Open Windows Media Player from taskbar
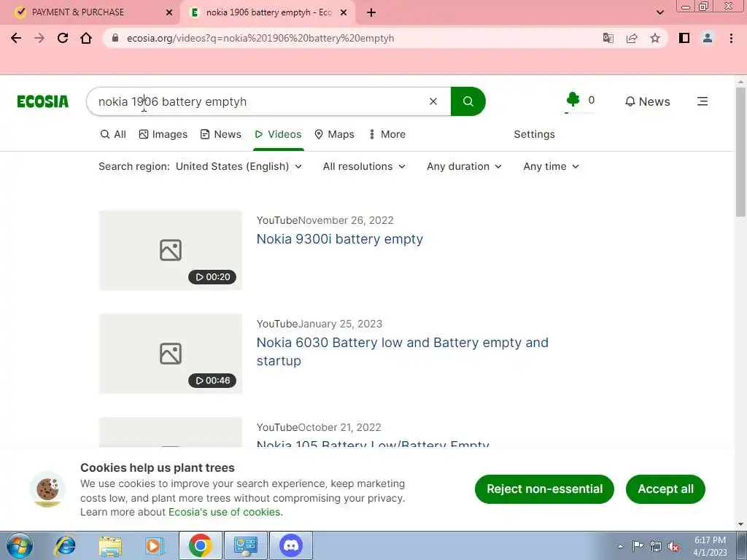747x560 pixels. [x=155, y=545]
